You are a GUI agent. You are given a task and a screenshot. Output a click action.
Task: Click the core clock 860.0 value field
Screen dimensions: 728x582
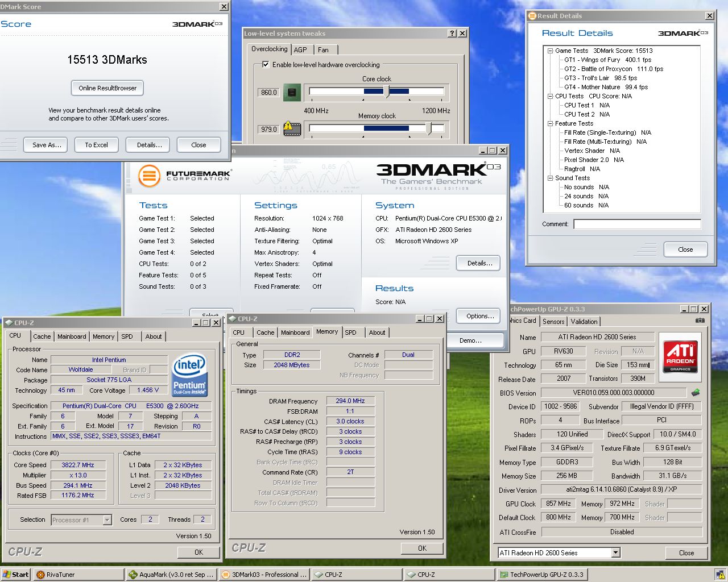268,92
